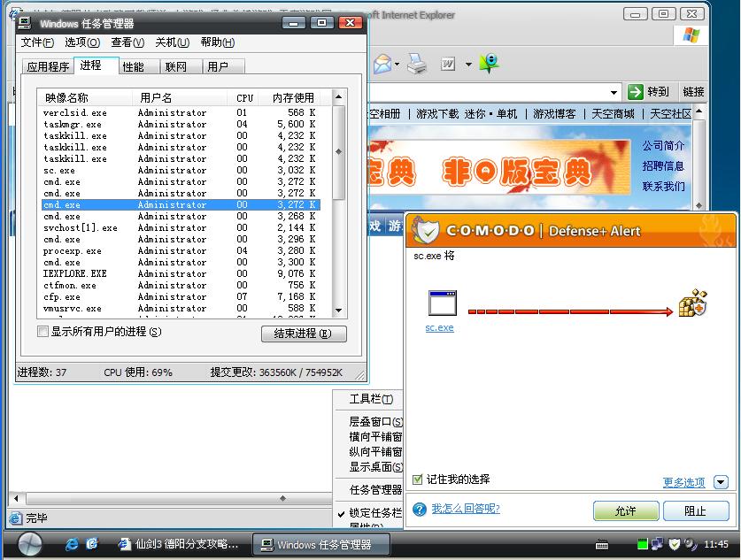
Task: Click the Messenger icon in IE toolbar
Action: click(x=489, y=64)
